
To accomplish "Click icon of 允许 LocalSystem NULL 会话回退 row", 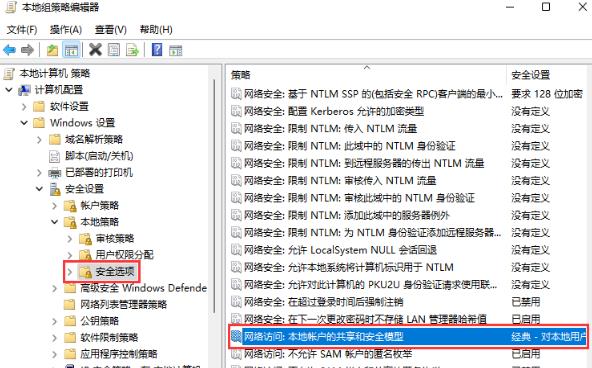I will pyautogui.click(x=236, y=250).
